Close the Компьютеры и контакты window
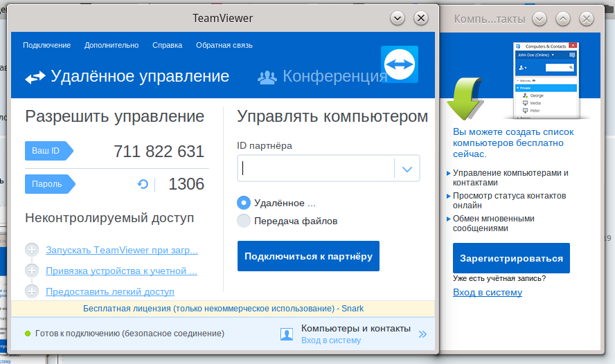Viewport: 615px width, 364px height. point(587,19)
